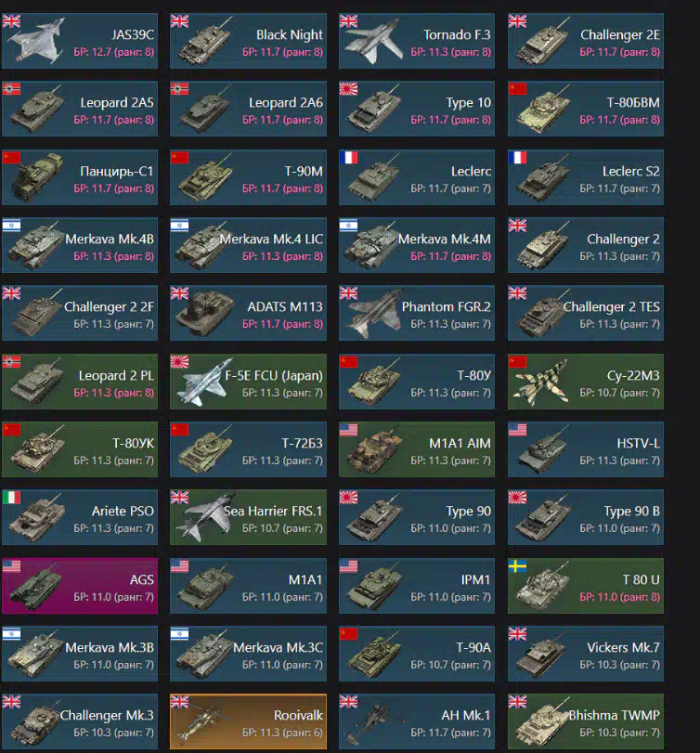
Task: Select the Swedish T 80 U card
Action: pos(586,585)
